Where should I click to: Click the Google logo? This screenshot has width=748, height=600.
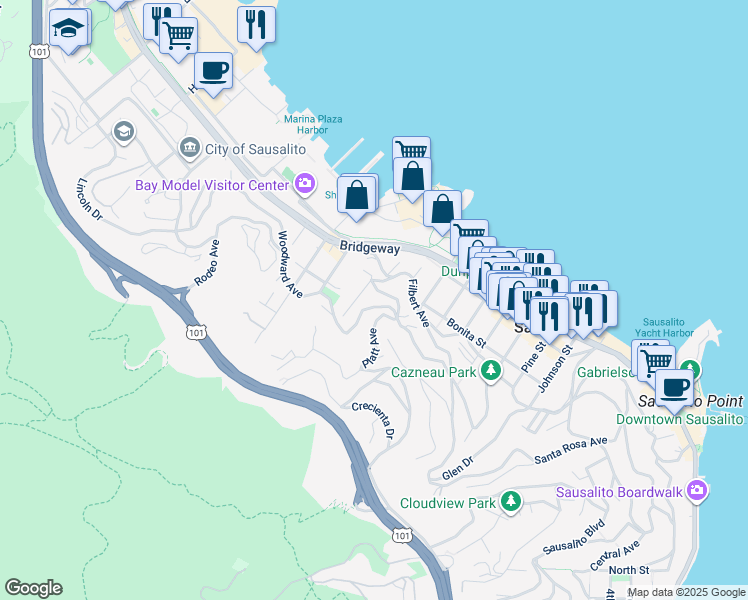coord(33,588)
